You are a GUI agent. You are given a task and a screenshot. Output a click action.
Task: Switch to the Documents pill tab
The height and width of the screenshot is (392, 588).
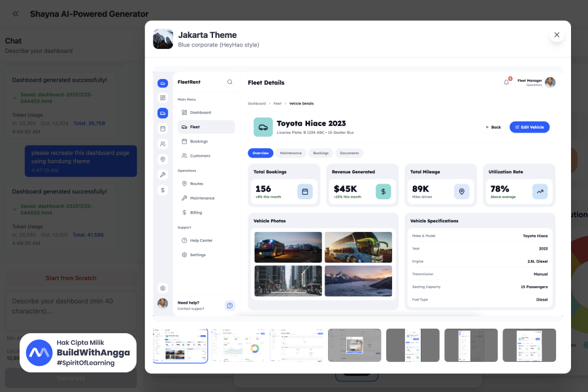point(350,153)
